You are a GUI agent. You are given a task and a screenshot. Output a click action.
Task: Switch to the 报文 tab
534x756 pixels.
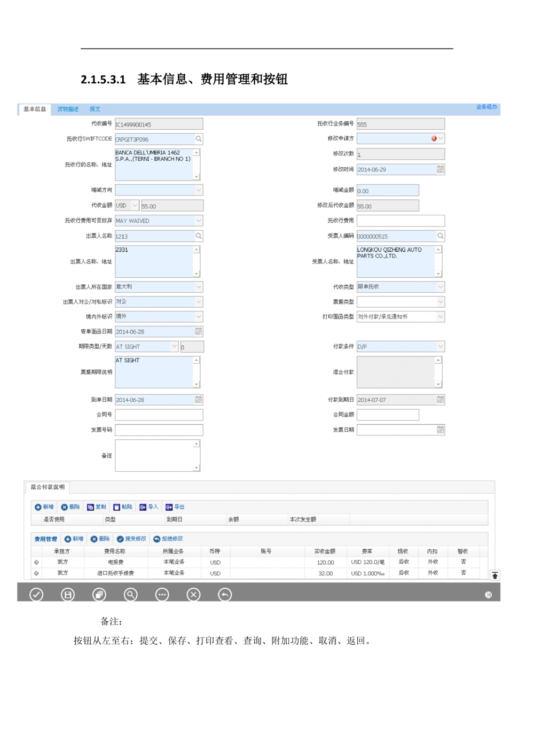95,109
